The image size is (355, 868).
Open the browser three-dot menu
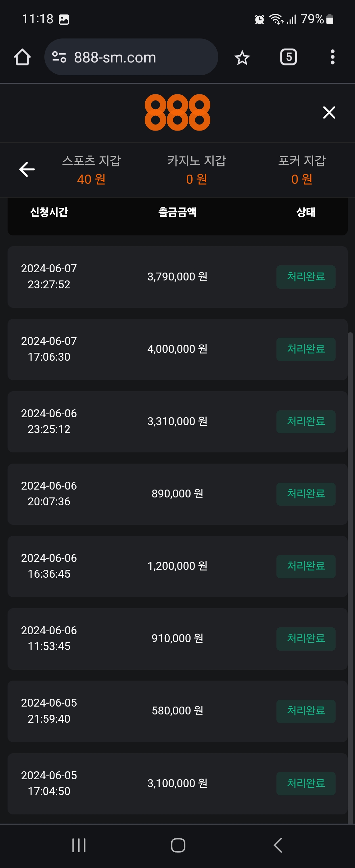click(332, 57)
